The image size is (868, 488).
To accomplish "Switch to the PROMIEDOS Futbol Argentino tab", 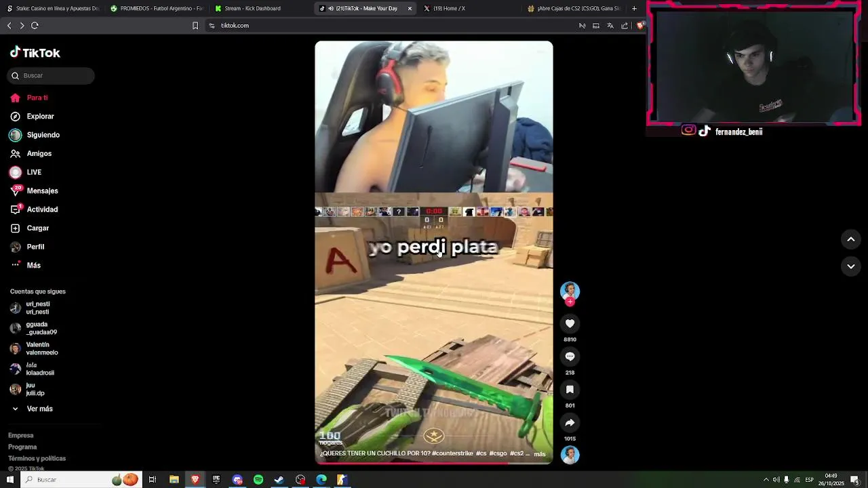I will point(157,8).
